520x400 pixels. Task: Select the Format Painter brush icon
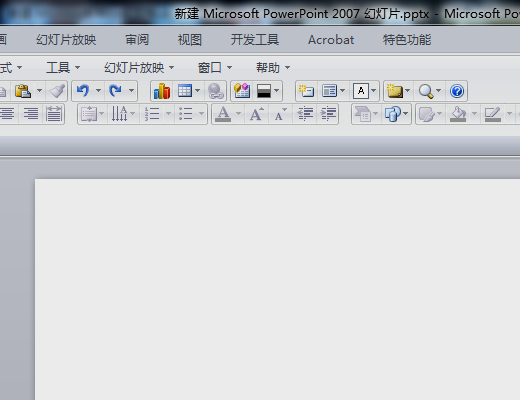[57, 91]
